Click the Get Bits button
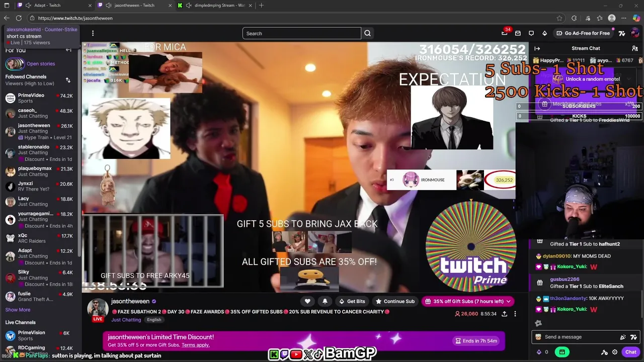The height and width of the screenshot is (362, 644). (x=352, y=301)
